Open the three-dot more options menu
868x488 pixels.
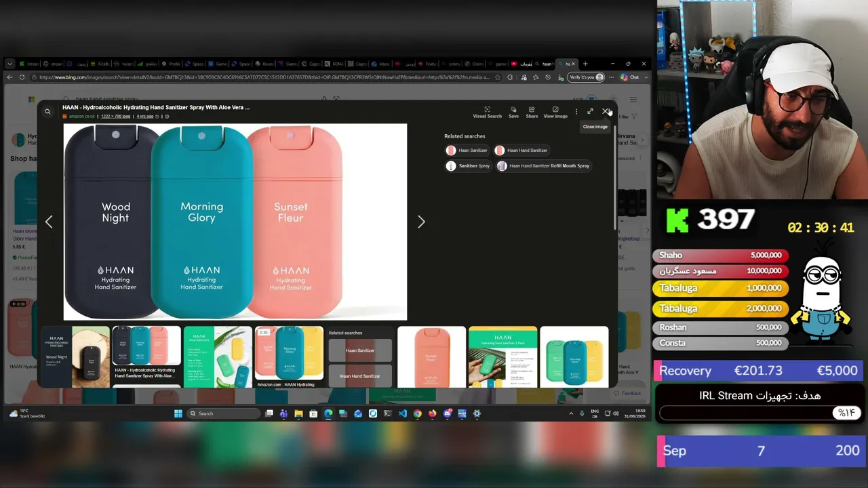click(576, 111)
